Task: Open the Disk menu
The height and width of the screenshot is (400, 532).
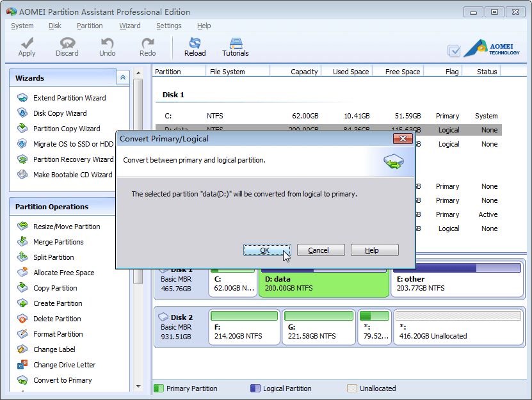Action: click(54, 26)
